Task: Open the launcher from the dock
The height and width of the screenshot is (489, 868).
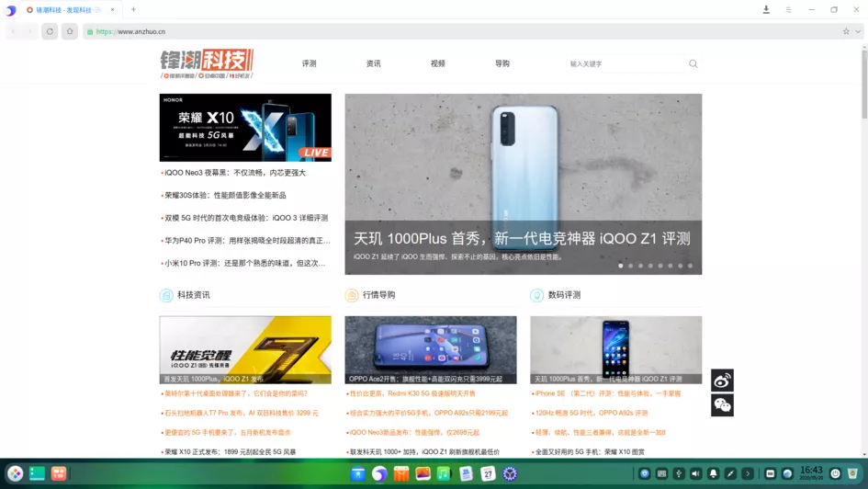Action: click(x=15, y=473)
